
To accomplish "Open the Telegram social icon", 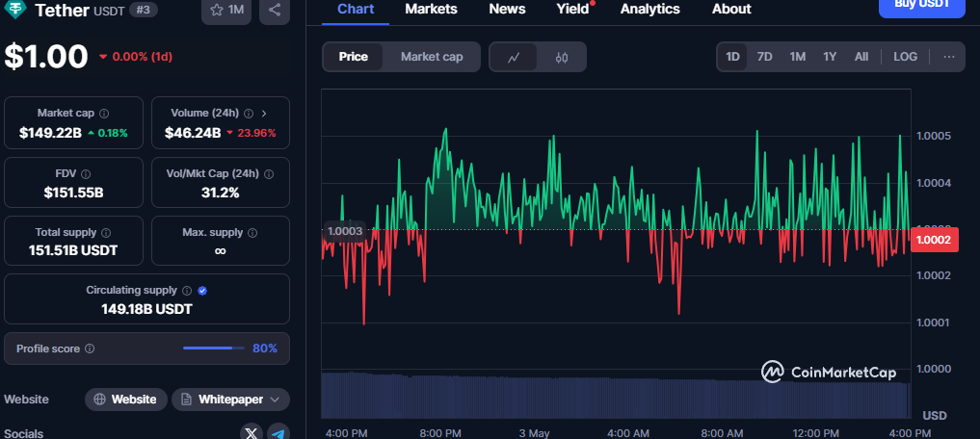I will tap(278, 433).
